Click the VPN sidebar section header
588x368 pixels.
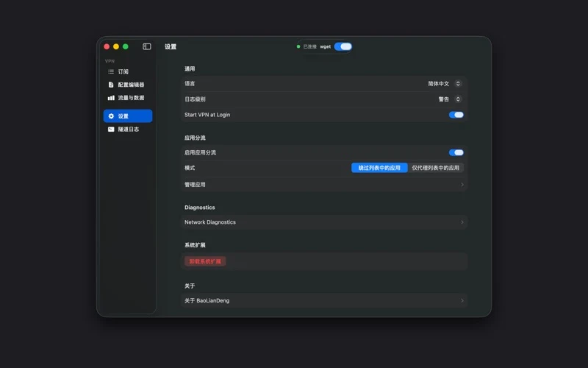[x=110, y=61]
